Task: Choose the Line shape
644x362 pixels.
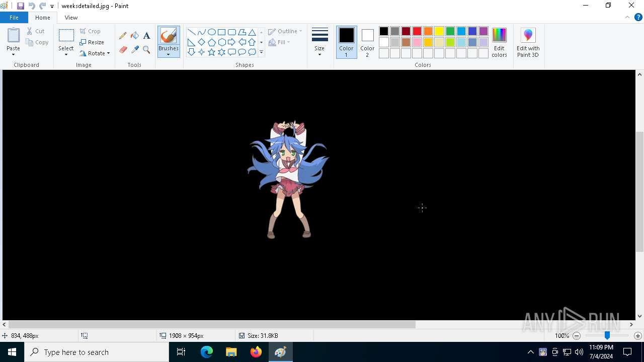Action: tap(192, 32)
